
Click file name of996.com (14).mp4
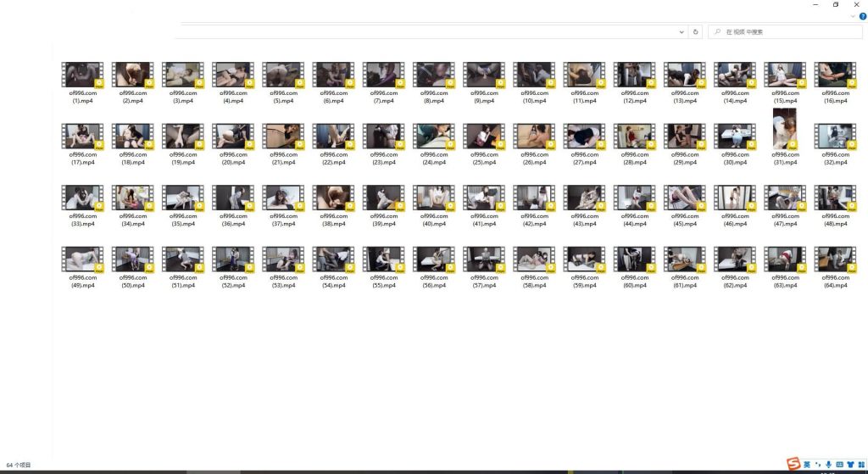735,97
